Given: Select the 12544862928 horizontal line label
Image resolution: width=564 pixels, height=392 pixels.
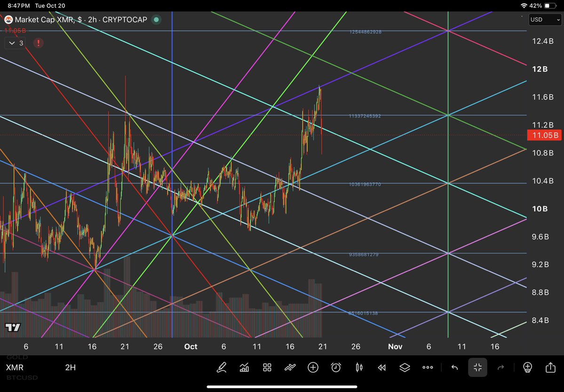Looking at the screenshot, I should coord(365,31).
